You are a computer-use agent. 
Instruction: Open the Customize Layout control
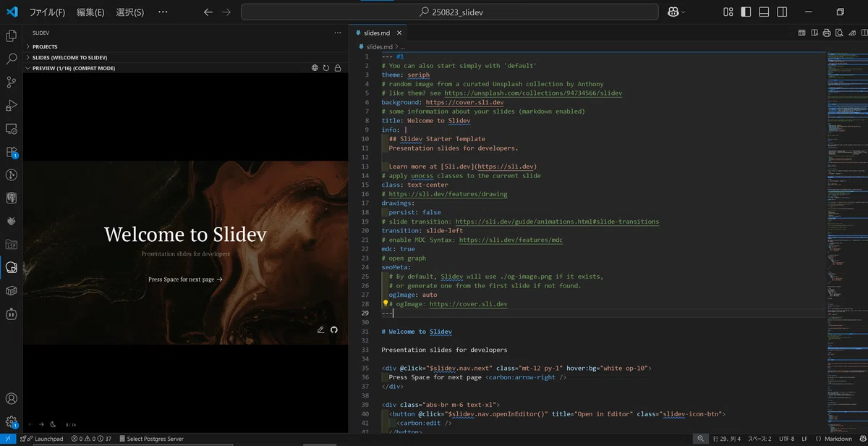point(728,12)
